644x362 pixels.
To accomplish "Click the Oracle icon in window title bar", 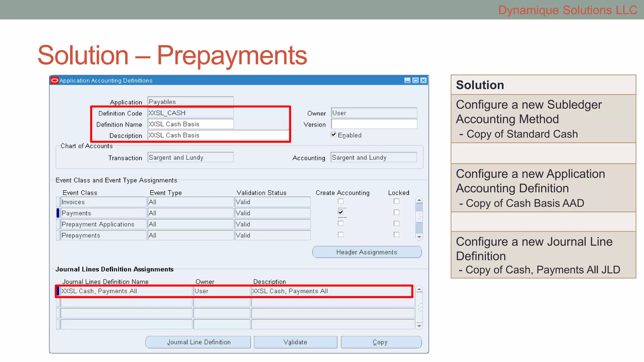I will tap(55, 80).
